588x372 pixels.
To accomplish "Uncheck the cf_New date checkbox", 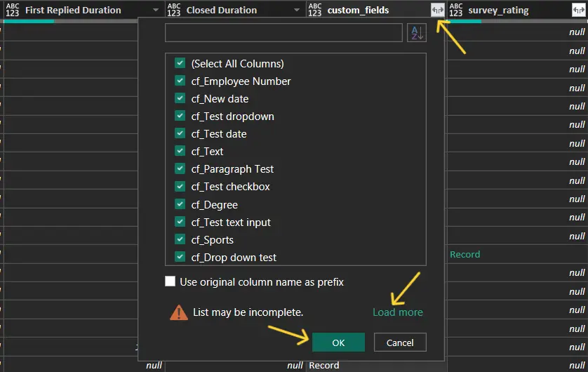I will pyautogui.click(x=180, y=98).
